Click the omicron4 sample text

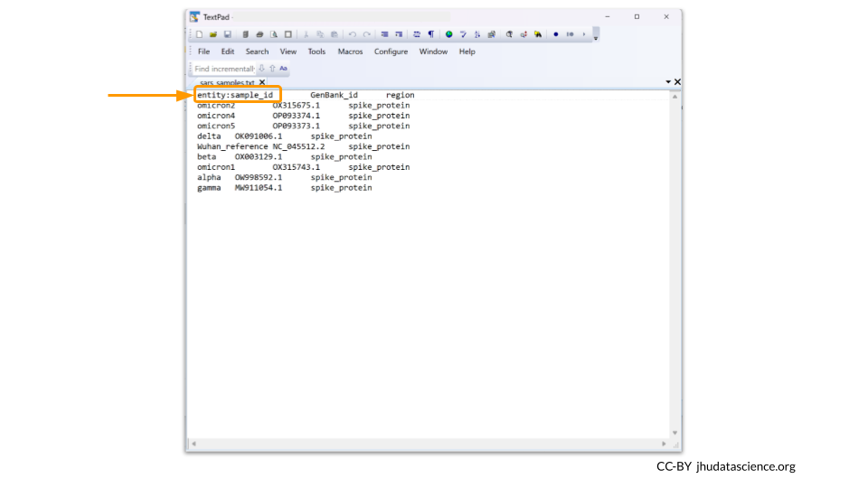coord(216,116)
